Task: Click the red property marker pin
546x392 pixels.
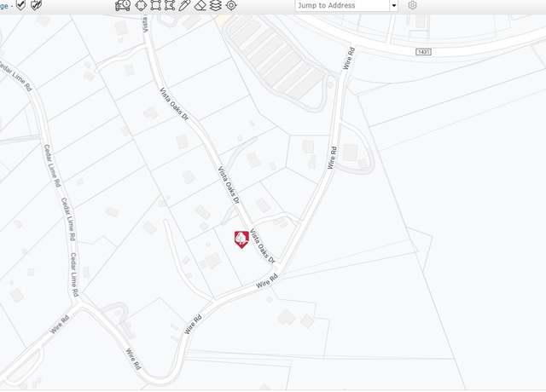Action: click(241, 239)
